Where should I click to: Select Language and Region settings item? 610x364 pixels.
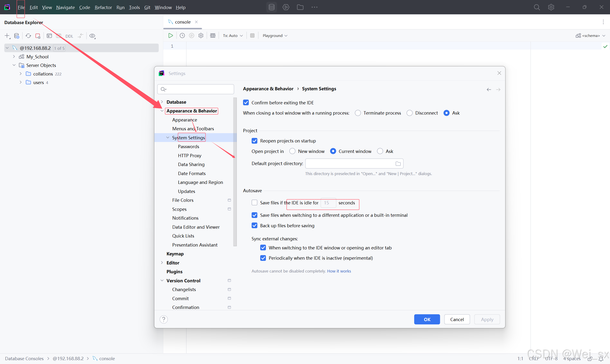(x=200, y=182)
